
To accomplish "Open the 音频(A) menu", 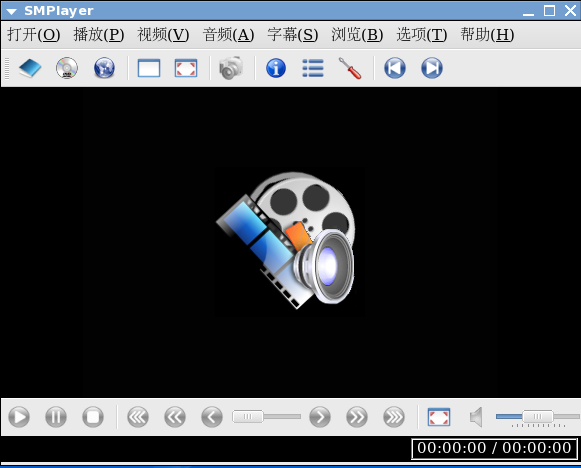I will click(x=228, y=35).
